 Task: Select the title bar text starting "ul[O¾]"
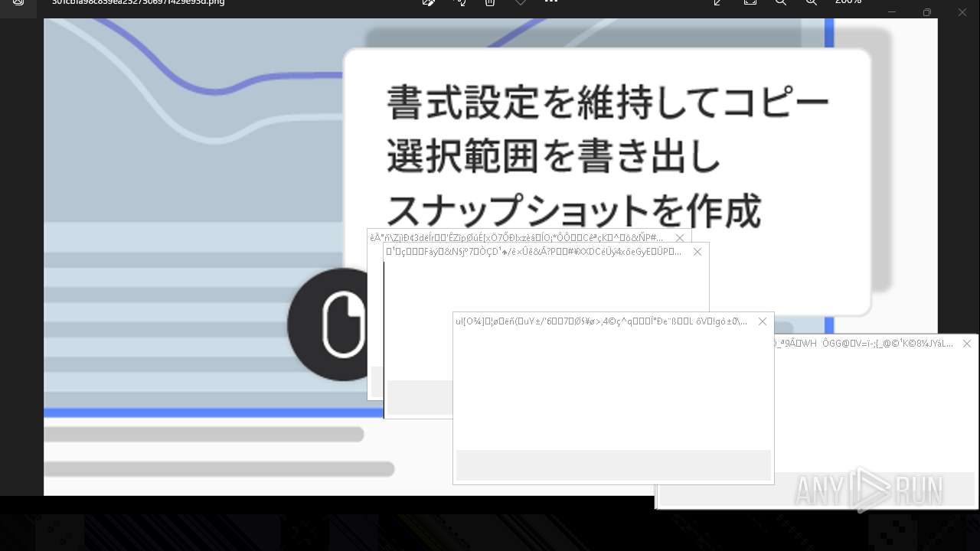pyautogui.click(x=601, y=321)
